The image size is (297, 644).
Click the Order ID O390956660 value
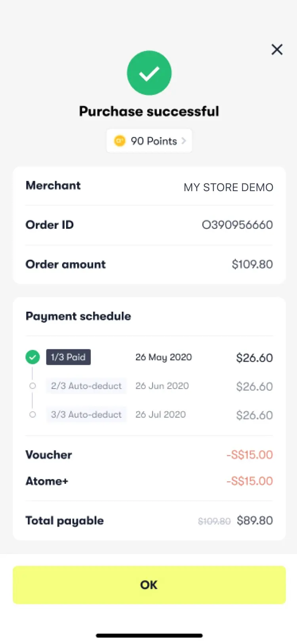237,224
